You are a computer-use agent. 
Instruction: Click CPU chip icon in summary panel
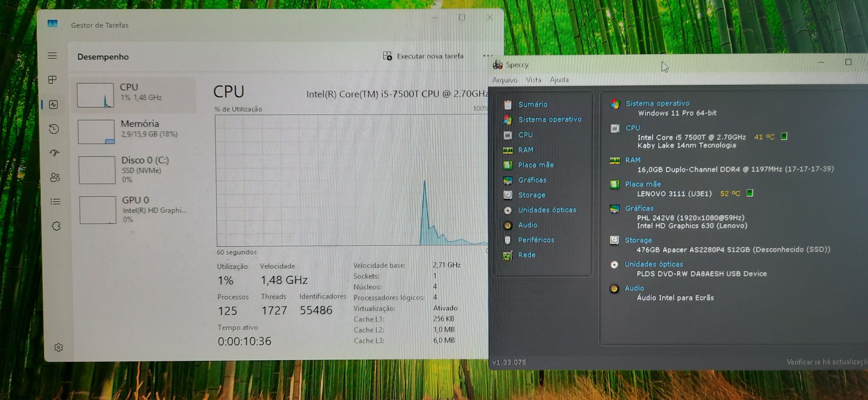point(615,128)
